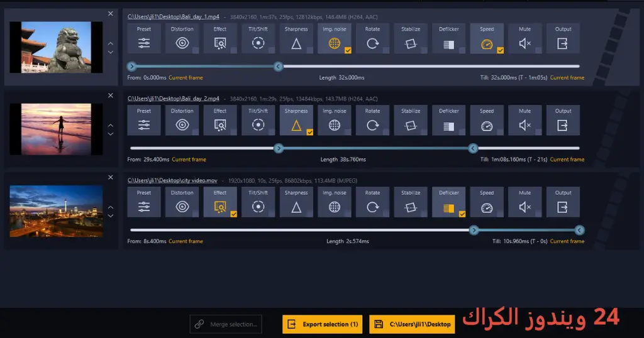
Task: Open Distortion tool for city video.mov
Action: pos(182,202)
